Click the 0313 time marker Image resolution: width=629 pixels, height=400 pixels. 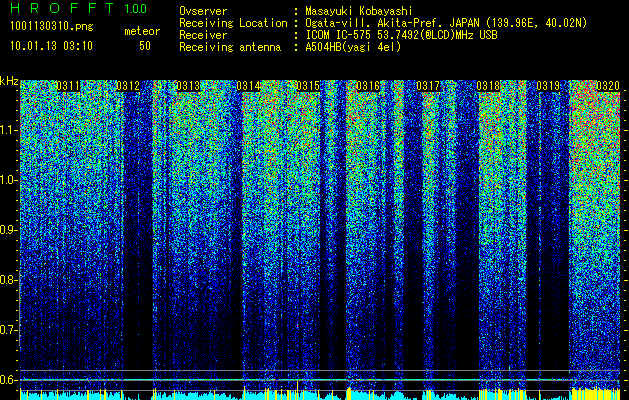(188, 86)
